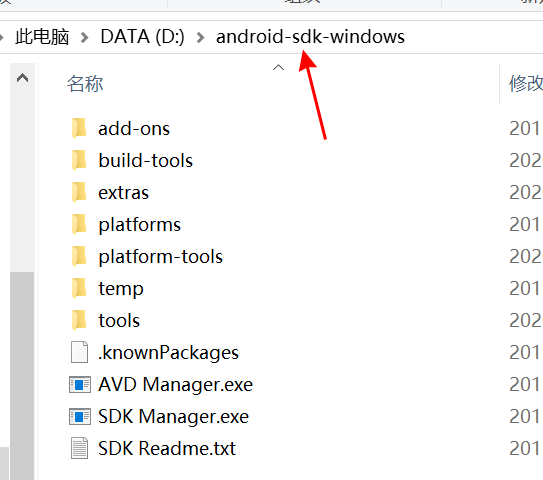Screen dimensions: 543x480
Task: Click the 修改 date column header
Action: click(x=526, y=83)
